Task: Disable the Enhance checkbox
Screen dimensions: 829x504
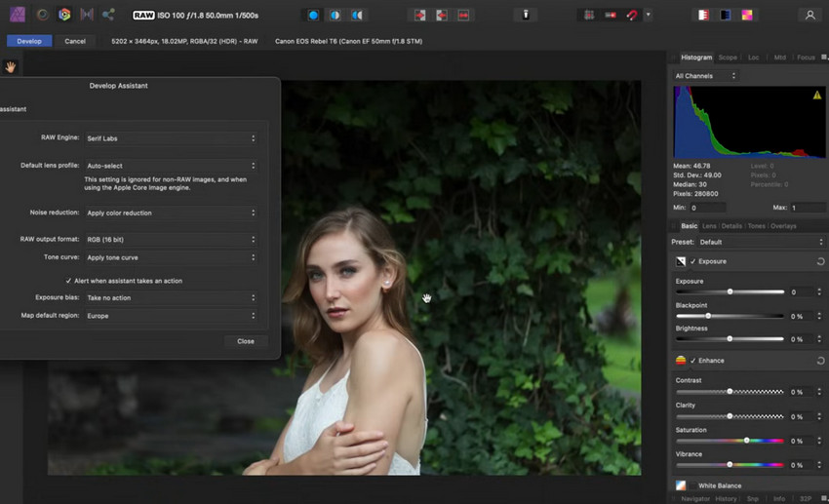Action: pos(692,361)
